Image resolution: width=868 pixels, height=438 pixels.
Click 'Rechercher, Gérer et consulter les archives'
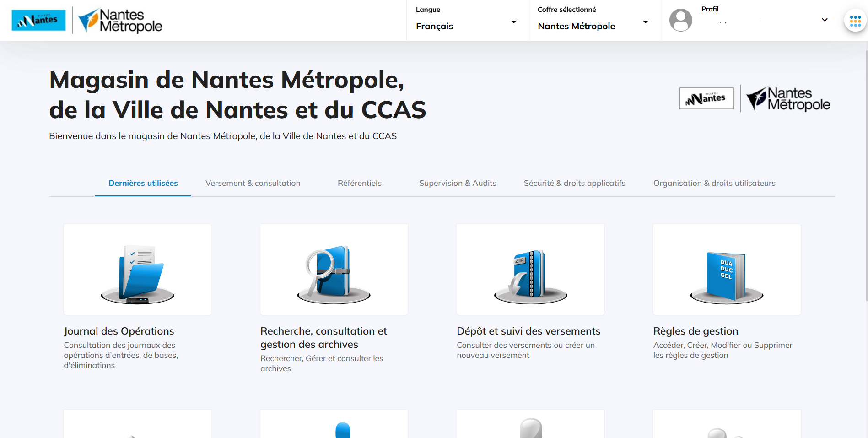[x=322, y=363]
